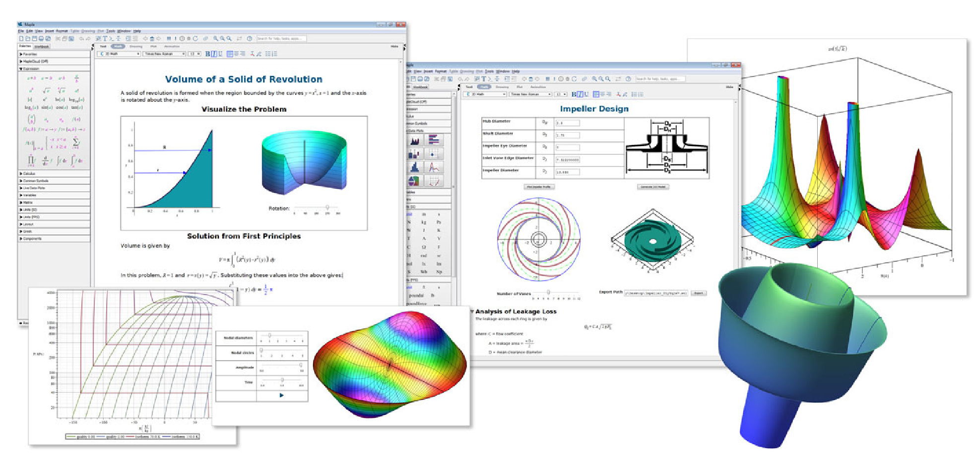Viewport: 980px width, 455px height.
Task: Click Hide link in left Maple window toolbar
Action: [x=394, y=46]
